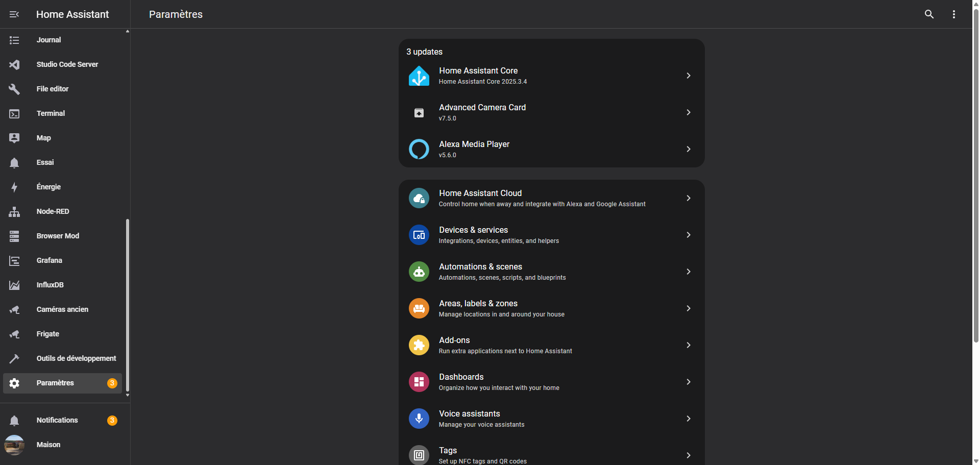Open the Alexa Media Player chevron

(689, 149)
